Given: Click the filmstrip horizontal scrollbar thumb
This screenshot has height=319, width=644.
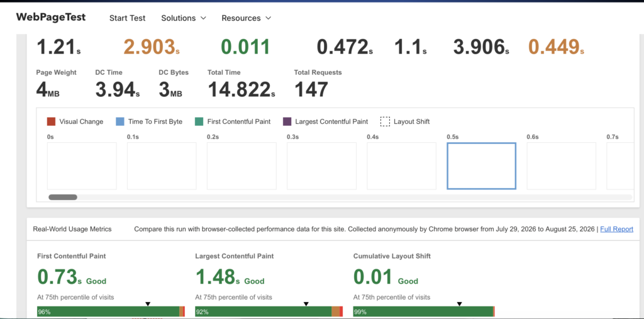Looking at the screenshot, I should 63,198.
